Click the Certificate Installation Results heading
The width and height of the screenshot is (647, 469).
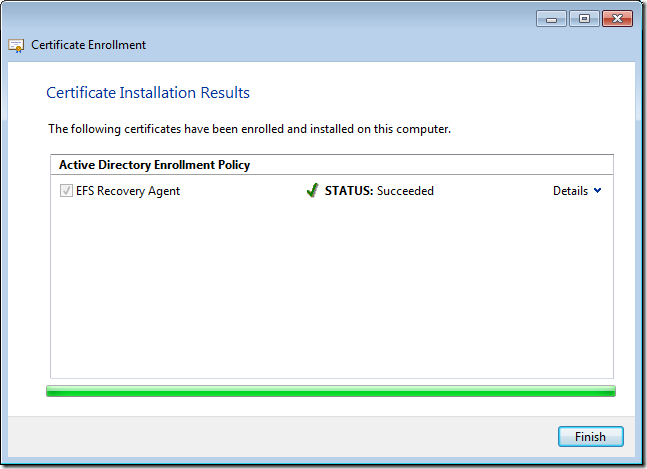coord(148,93)
